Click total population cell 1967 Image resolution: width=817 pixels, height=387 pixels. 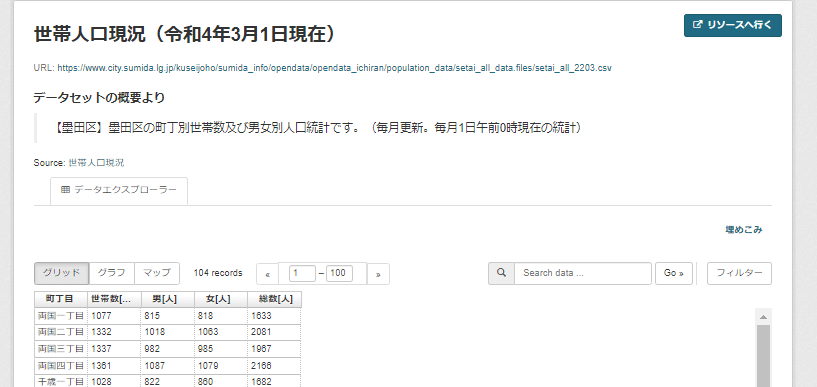(x=275, y=348)
